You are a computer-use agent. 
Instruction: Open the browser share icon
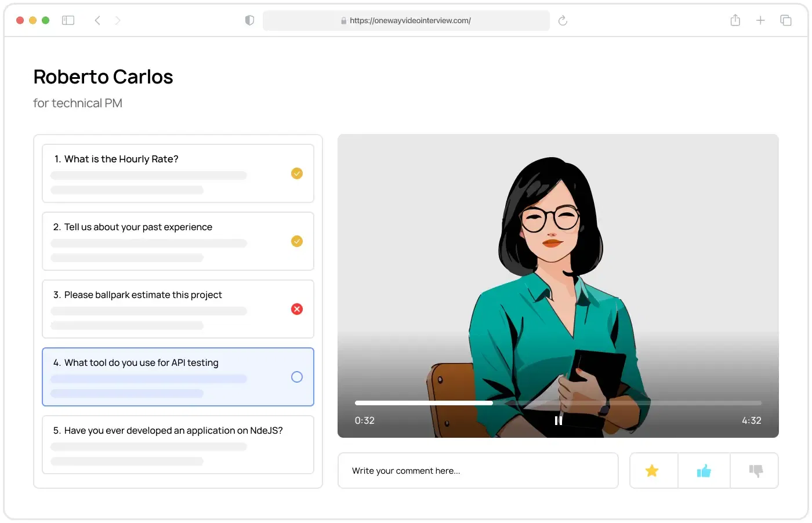point(735,20)
